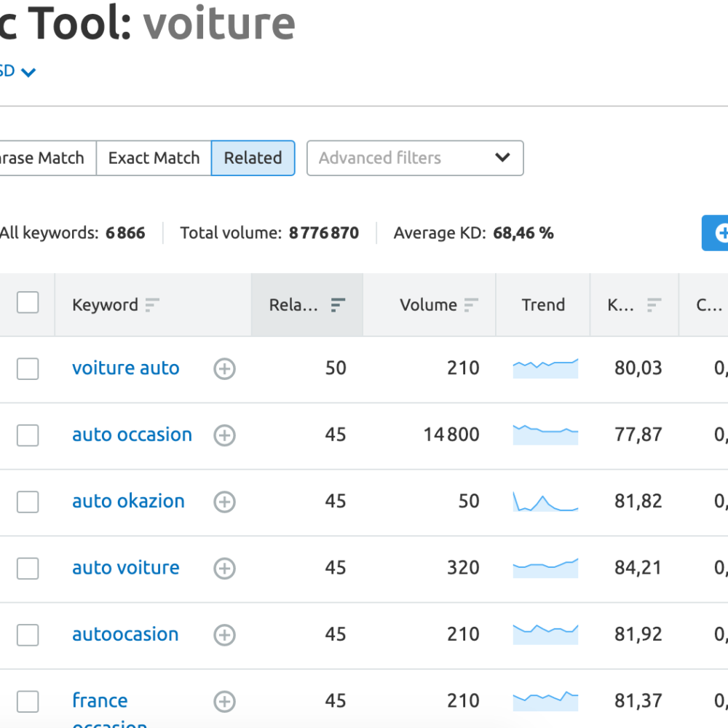Check the box for voiture auto row
This screenshot has height=728, width=728.
pos(28,369)
